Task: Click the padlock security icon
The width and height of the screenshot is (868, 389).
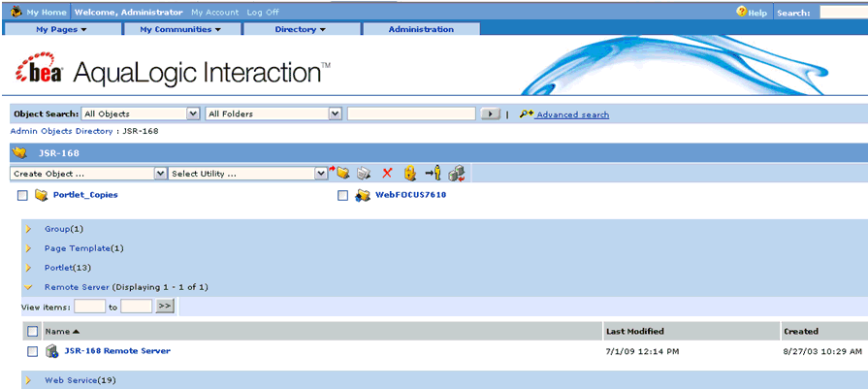Action: click(x=409, y=174)
